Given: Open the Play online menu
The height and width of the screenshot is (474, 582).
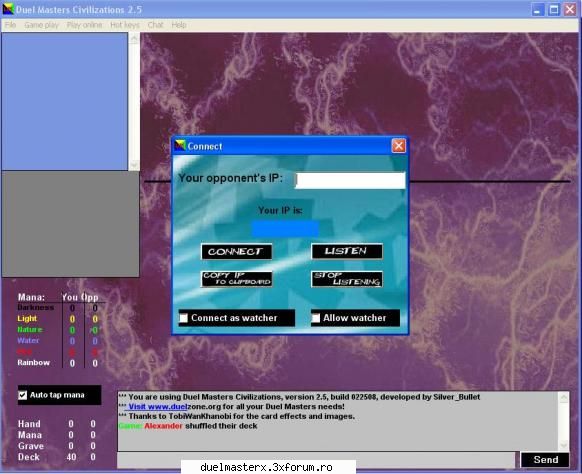Looking at the screenshot, I should [x=84, y=25].
